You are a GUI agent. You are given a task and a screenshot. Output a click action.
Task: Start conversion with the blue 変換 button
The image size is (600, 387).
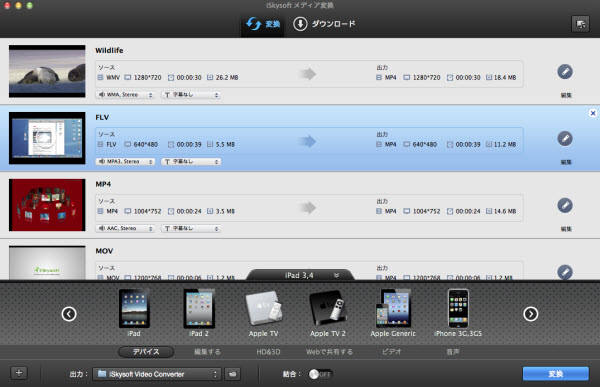click(x=556, y=374)
